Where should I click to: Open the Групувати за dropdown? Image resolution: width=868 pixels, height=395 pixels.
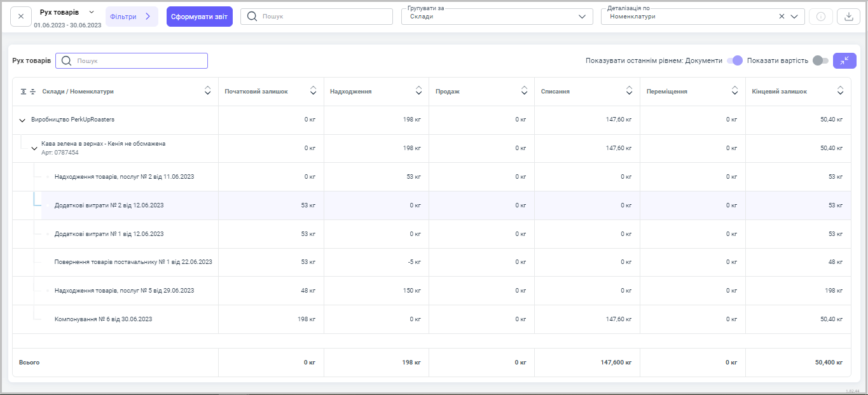click(496, 17)
